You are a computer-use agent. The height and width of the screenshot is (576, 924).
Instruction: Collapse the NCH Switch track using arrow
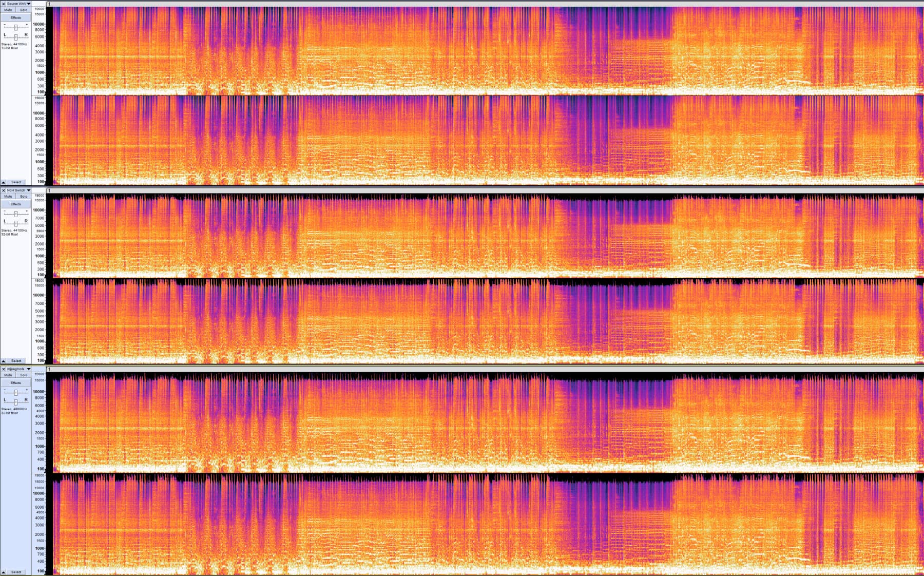[4, 361]
